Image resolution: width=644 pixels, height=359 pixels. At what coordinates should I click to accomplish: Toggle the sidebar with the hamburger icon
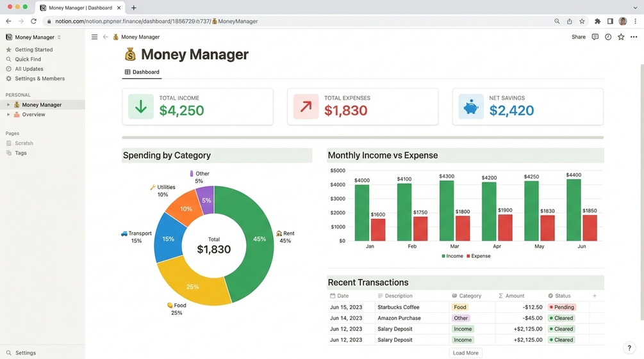[x=94, y=37]
